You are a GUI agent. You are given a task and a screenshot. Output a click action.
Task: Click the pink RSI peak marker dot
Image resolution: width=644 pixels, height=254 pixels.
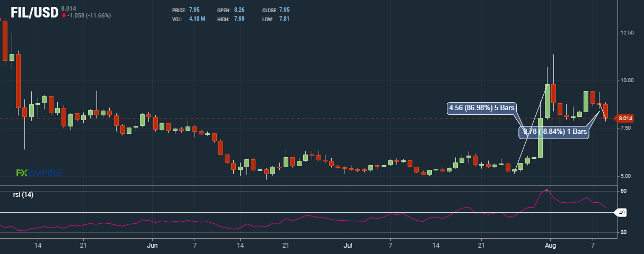click(x=546, y=189)
